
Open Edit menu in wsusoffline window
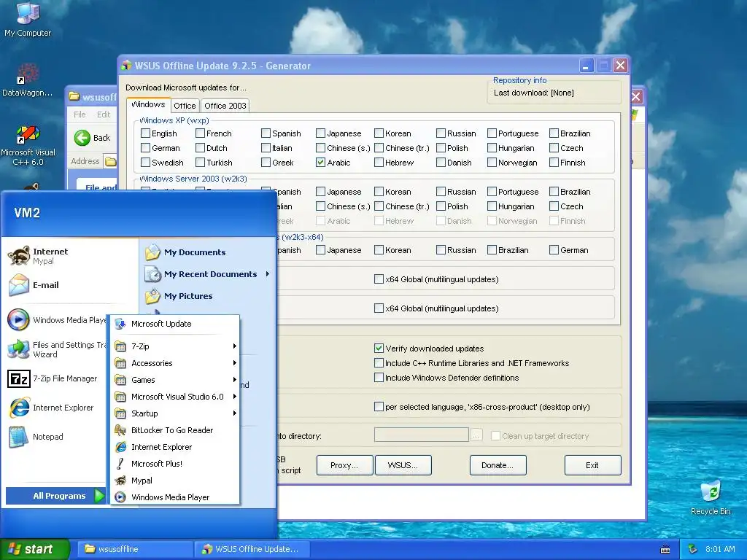104,114
